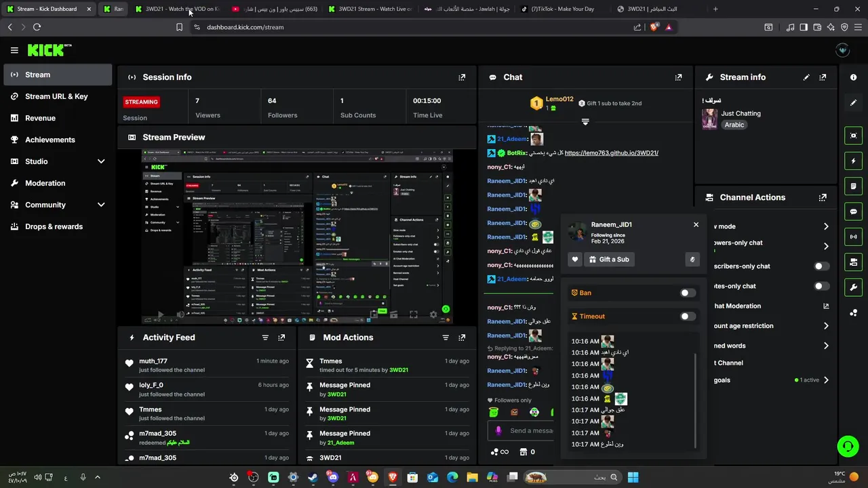Screen dimensions: 868x488
Task: Pop out the Channel Actions panel
Action: click(x=823, y=198)
